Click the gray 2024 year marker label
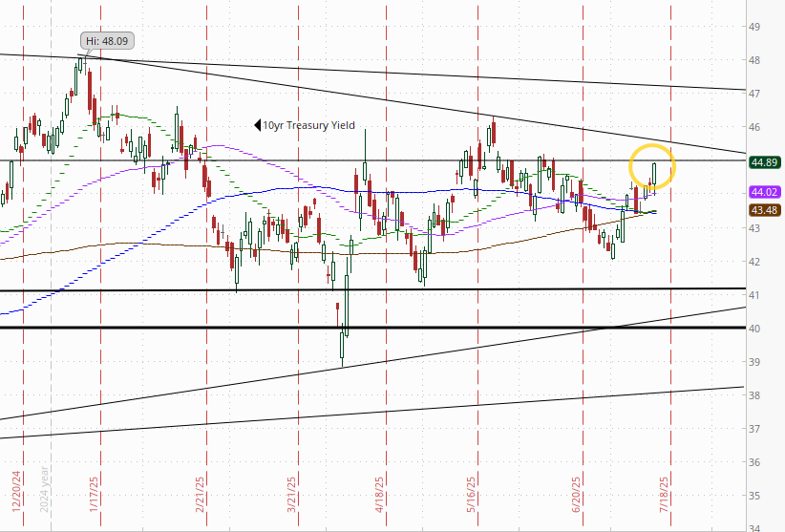785x532 pixels. [x=44, y=489]
